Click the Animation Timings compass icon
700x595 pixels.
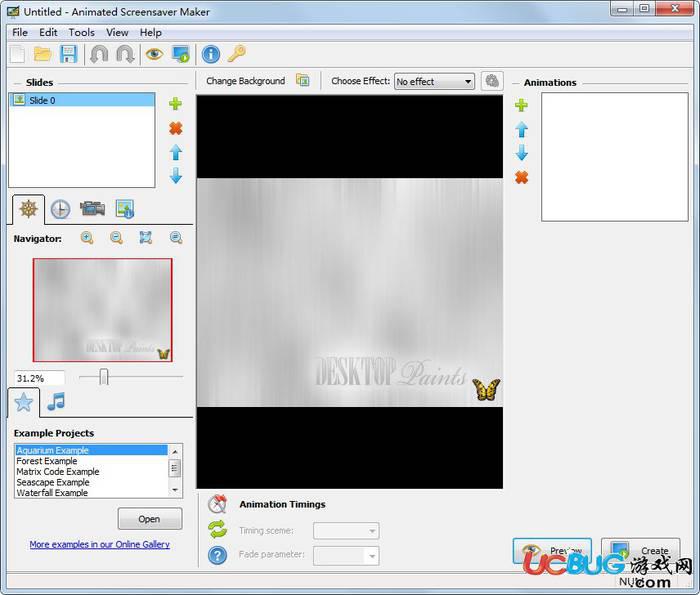pos(217,504)
